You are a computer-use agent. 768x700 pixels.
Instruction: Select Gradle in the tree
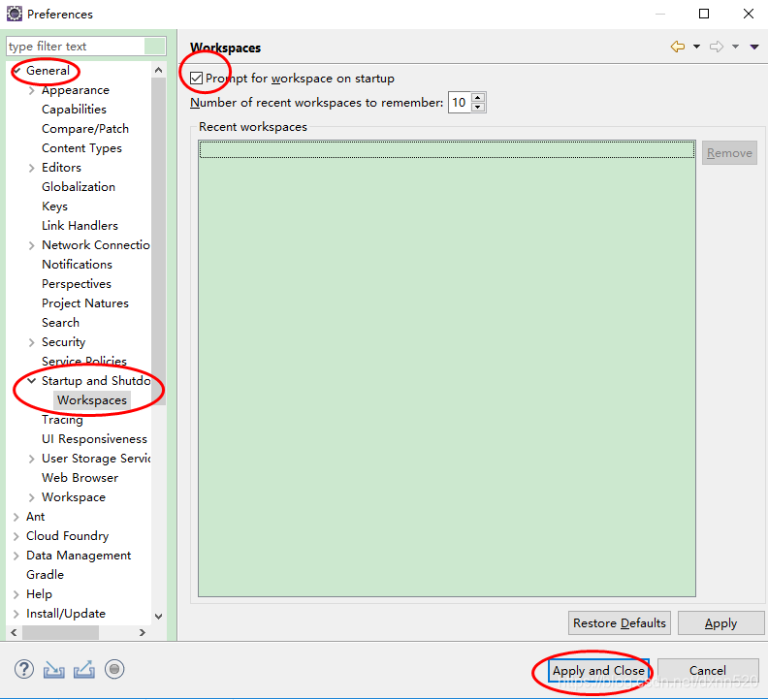(x=45, y=575)
